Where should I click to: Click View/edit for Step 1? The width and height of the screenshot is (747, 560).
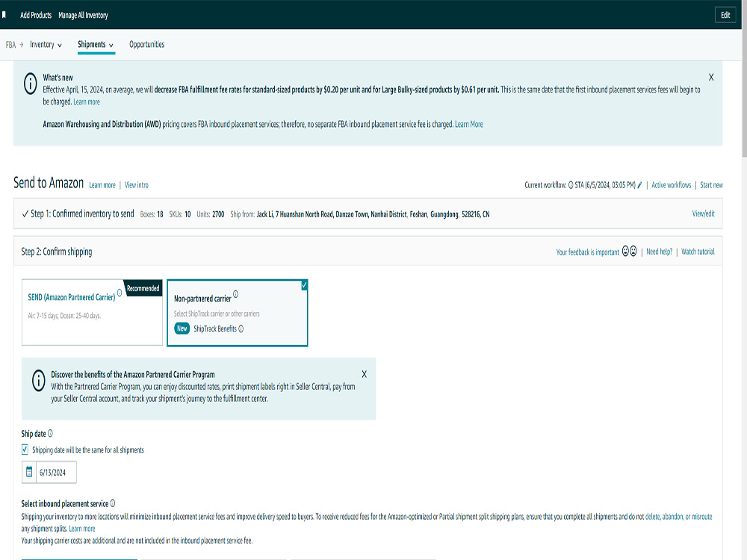coord(703,214)
